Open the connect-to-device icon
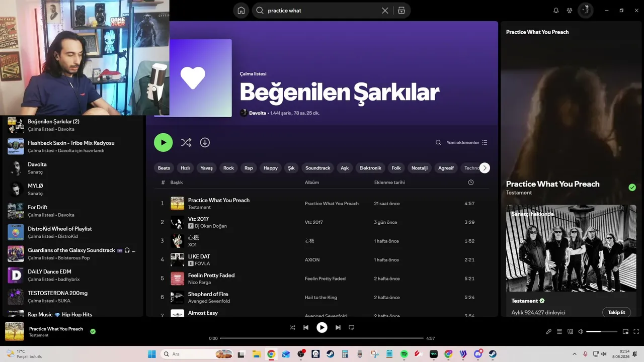The width and height of the screenshot is (644, 362). pos(570,331)
